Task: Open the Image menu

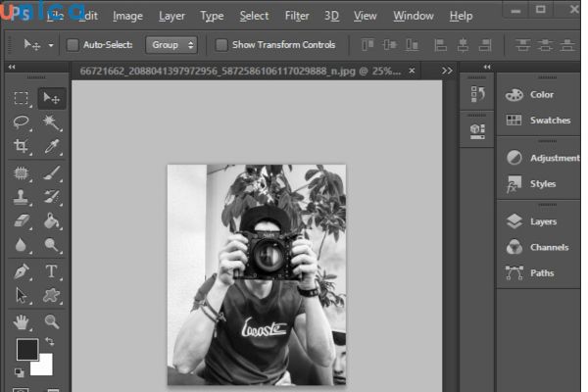Action: pyautogui.click(x=127, y=16)
